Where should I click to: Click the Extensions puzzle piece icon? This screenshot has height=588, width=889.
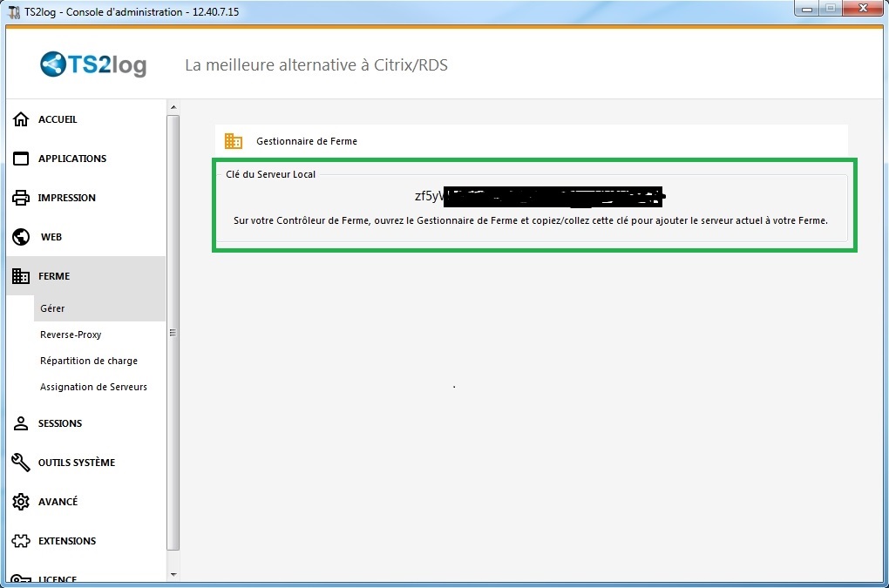[x=21, y=541]
